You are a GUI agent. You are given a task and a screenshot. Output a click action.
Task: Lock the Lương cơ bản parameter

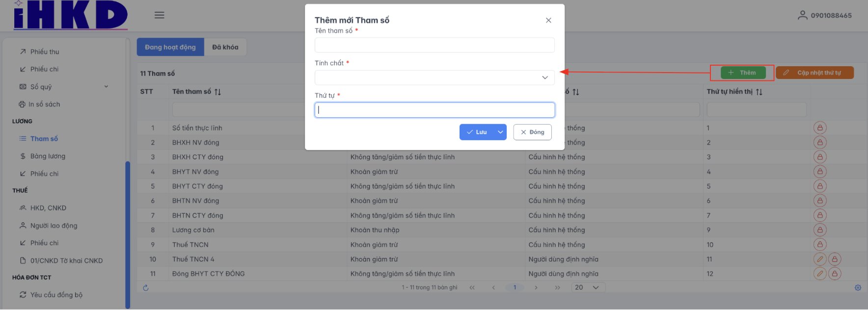point(820,230)
